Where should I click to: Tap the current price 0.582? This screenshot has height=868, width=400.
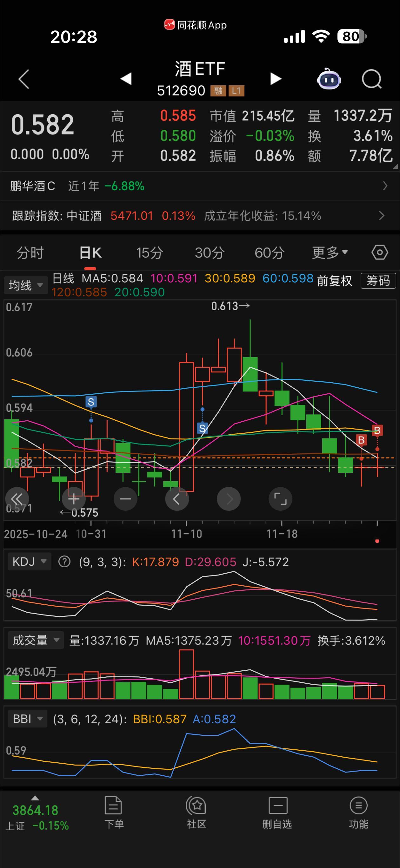pyautogui.click(x=43, y=125)
